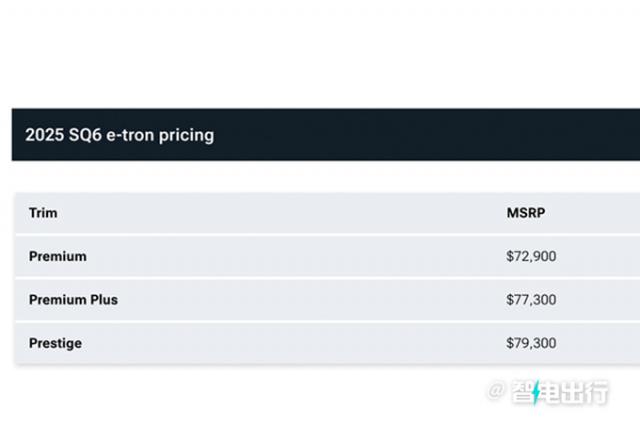This screenshot has height=427, width=640.
Task: Click the Premium trim name
Action: [x=58, y=256]
